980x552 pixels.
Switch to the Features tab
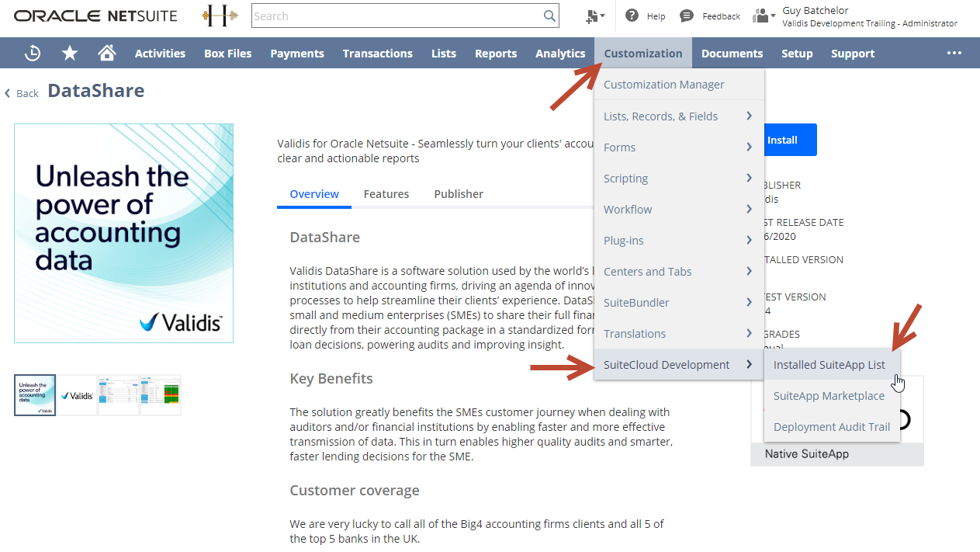click(x=386, y=194)
